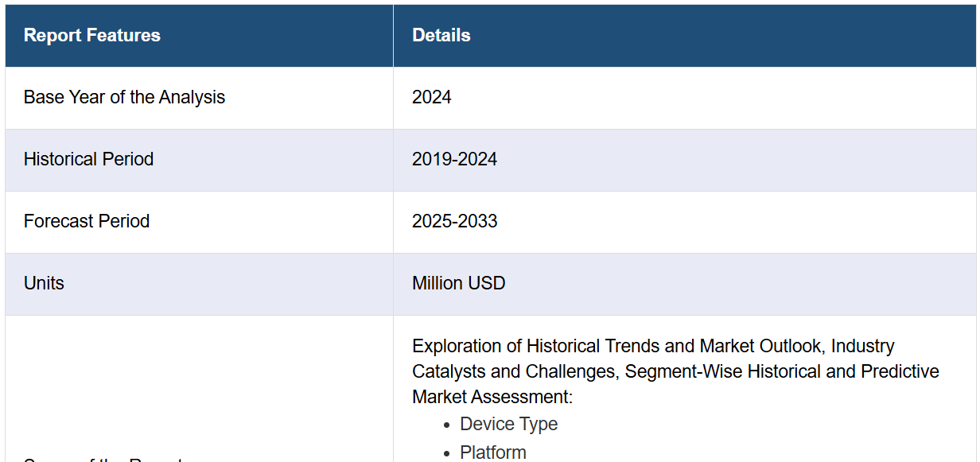The width and height of the screenshot is (980, 462).
Task: Click the 'Units' row label
Action: pyautogui.click(x=44, y=283)
